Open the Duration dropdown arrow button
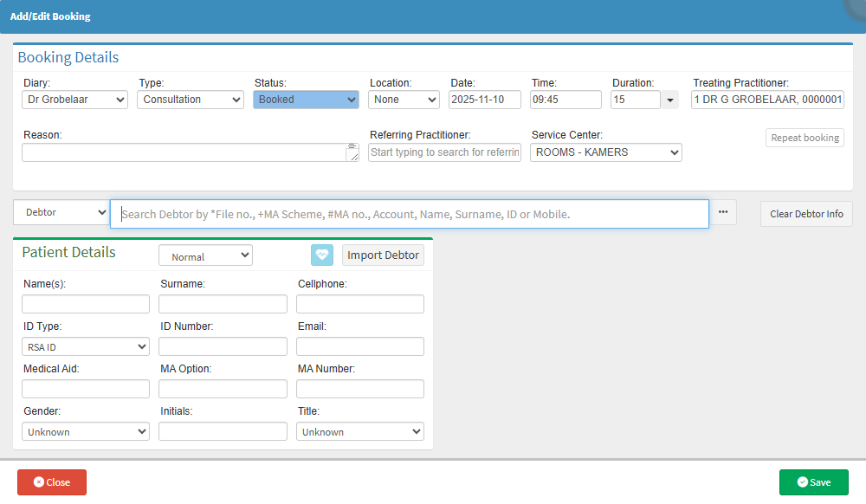 (x=669, y=100)
